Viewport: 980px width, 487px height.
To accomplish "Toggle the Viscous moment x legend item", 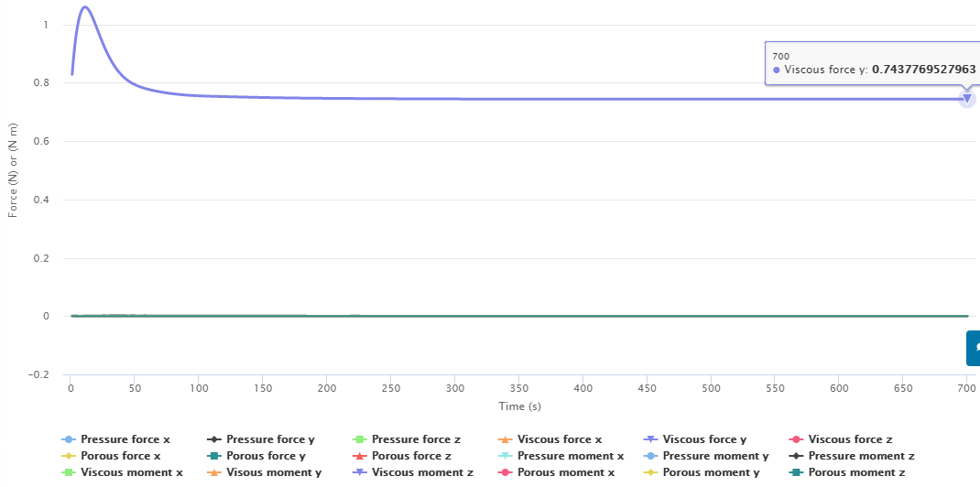I will [132, 472].
